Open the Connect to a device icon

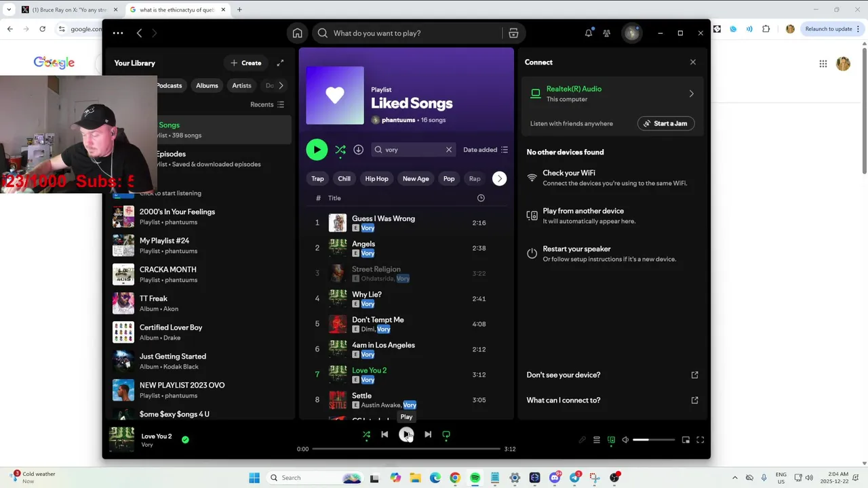pyautogui.click(x=611, y=440)
